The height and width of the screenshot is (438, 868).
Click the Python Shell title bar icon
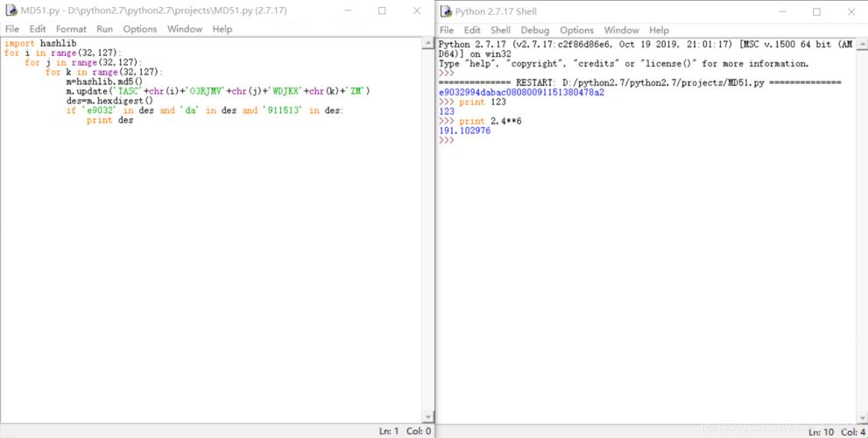446,11
